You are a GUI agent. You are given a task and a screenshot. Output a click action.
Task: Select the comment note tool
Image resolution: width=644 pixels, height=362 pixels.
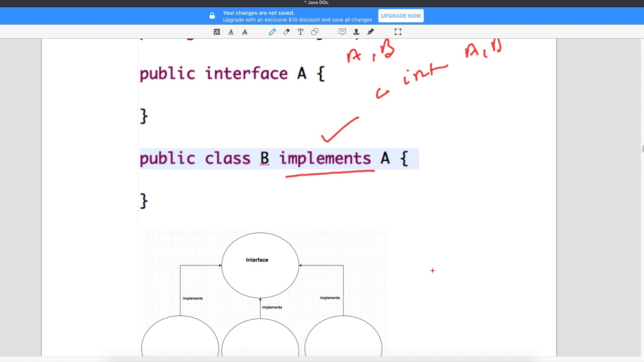(342, 32)
